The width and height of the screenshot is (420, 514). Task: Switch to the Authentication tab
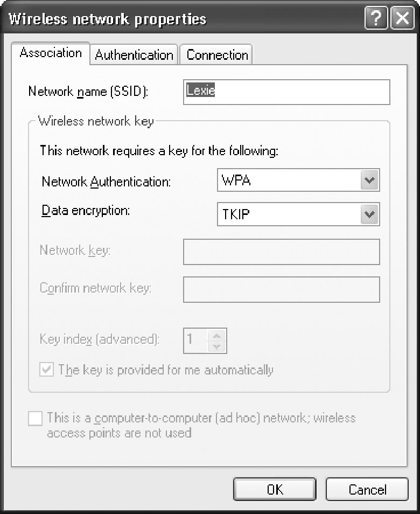(134, 55)
